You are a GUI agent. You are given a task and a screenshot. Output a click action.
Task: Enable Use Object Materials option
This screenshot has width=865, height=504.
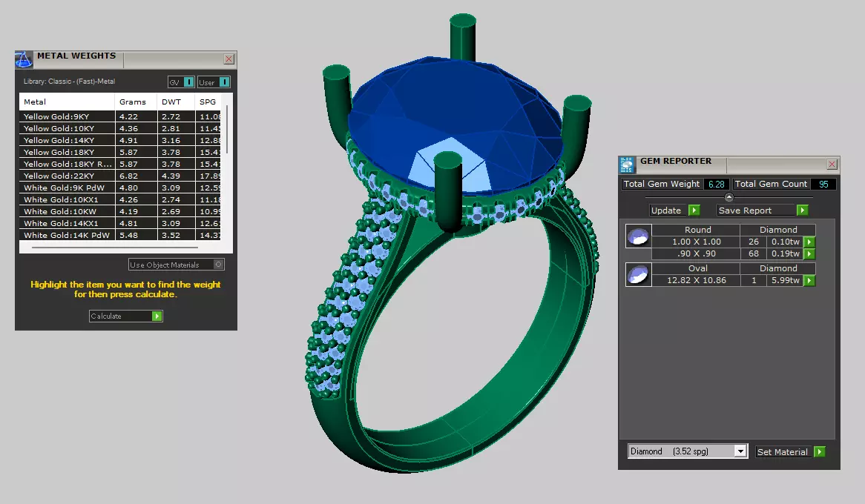pyautogui.click(x=176, y=265)
